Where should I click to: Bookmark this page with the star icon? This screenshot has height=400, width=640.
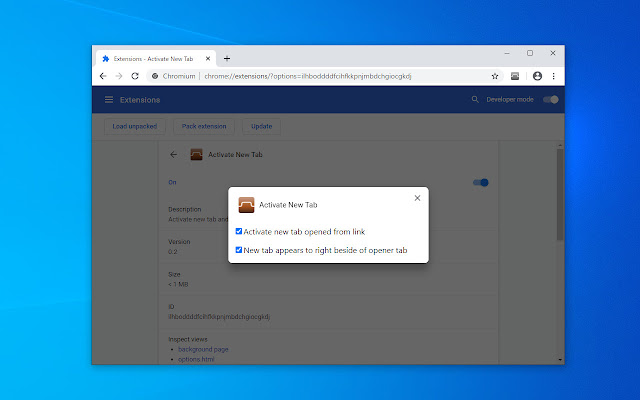495,76
